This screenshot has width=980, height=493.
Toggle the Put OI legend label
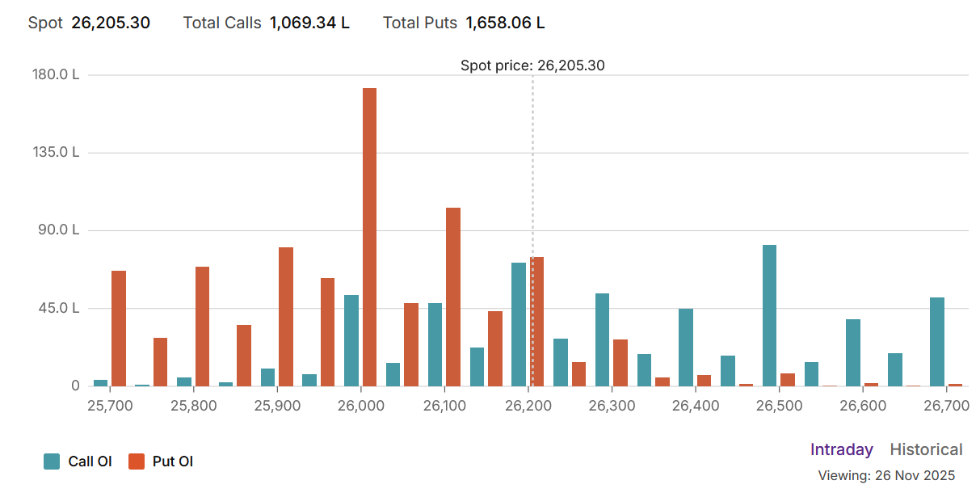tap(172, 461)
